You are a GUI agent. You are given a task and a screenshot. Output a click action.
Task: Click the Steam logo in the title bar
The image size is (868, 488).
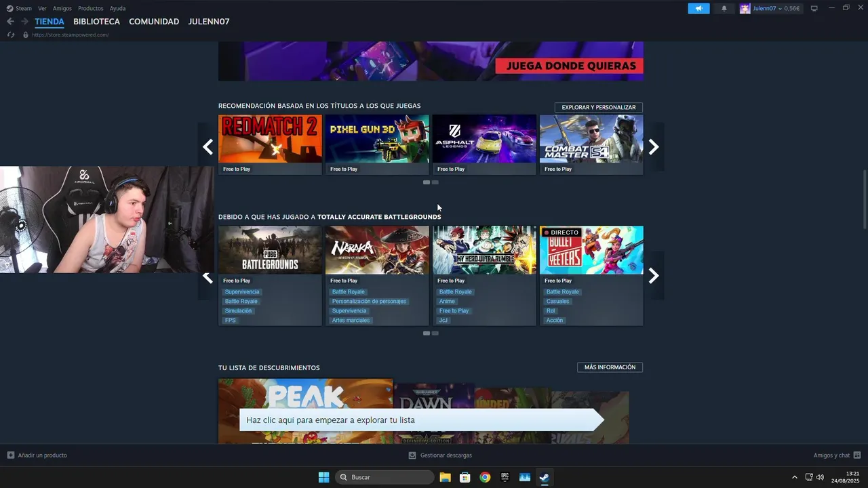9,8
